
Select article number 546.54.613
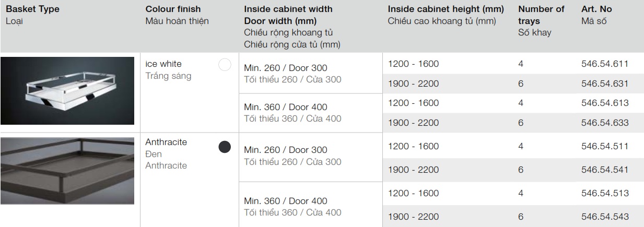click(604, 103)
